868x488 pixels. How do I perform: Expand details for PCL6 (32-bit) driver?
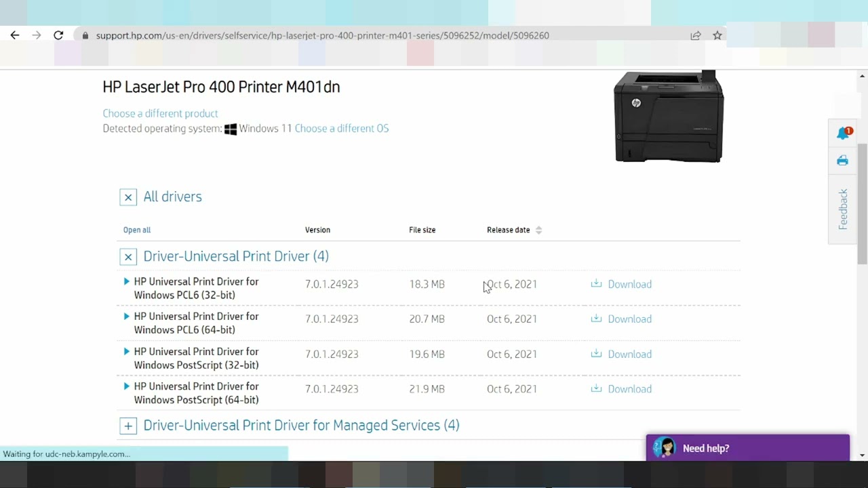pos(126,281)
